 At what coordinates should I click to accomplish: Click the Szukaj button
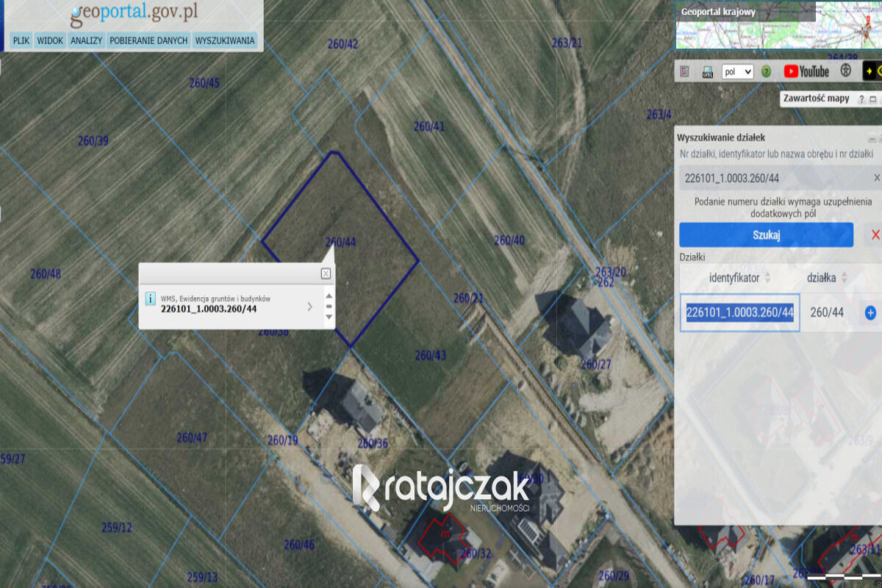click(x=766, y=235)
